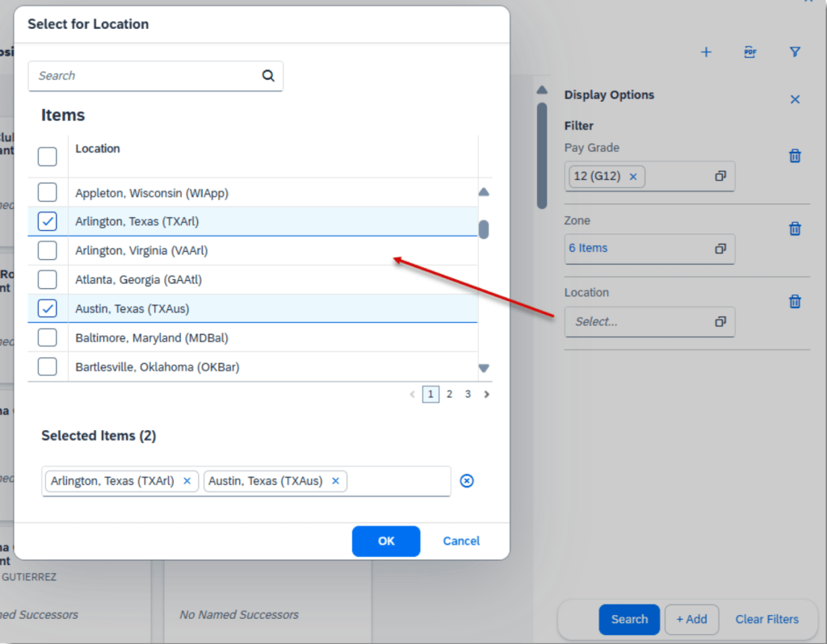Viewport: 827px width, 644px height.
Task: Go to page 2 of locations
Action: click(x=450, y=395)
